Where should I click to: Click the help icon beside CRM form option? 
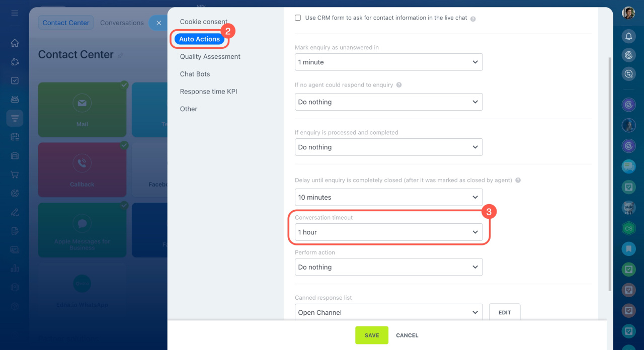click(473, 19)
